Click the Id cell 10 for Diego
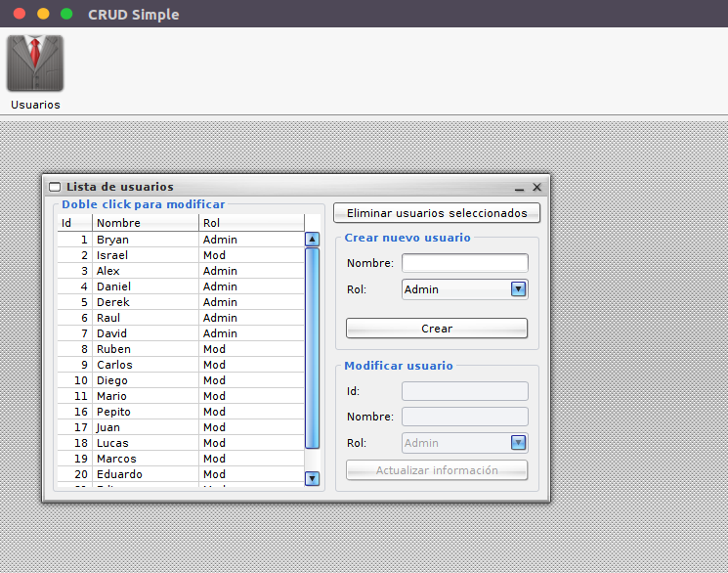 click(x=74, y=380)
